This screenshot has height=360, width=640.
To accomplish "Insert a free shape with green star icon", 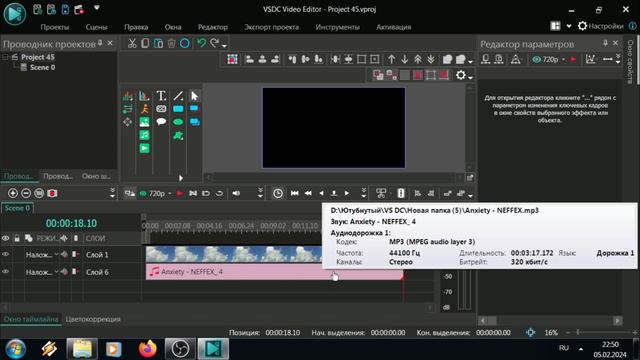I will click(x=178, y=135).
